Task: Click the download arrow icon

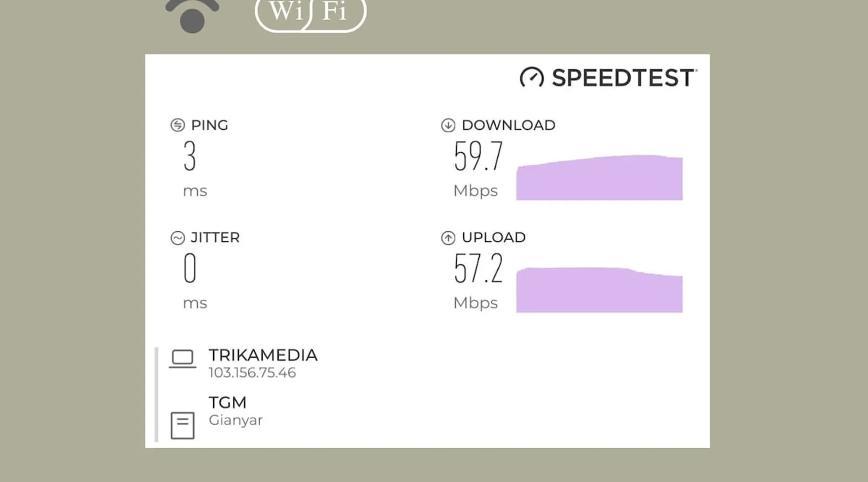Action: tap(448, 125)
